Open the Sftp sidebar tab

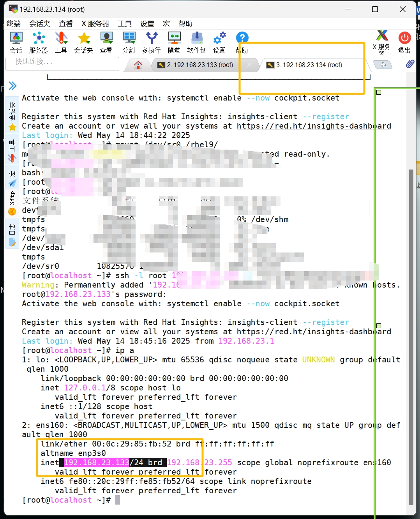12,203
